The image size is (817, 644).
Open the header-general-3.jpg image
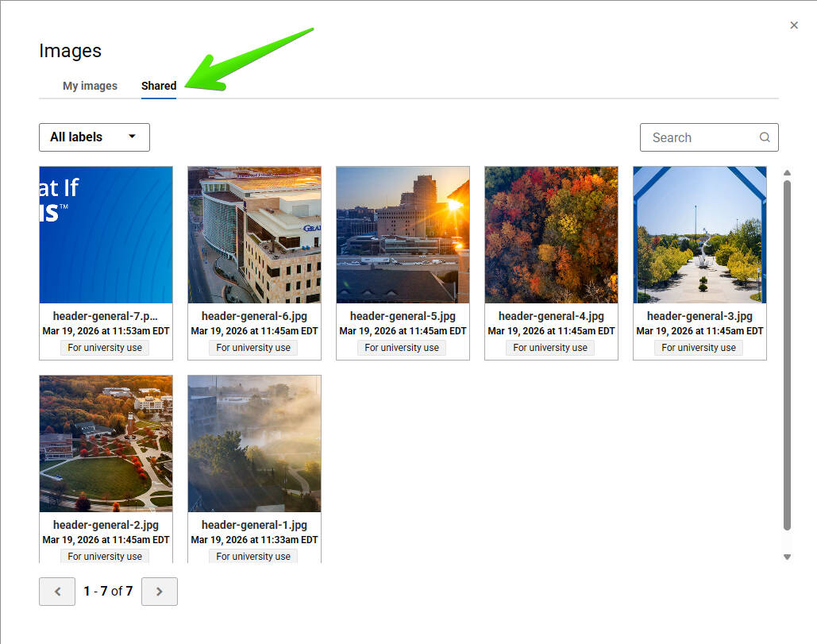(699, 234)
